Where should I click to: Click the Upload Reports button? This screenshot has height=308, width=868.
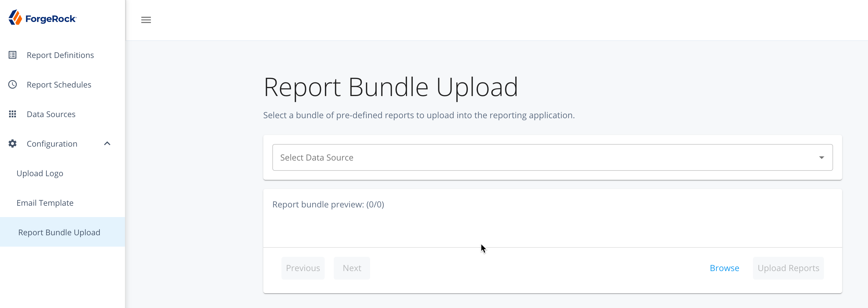[788, 268]
